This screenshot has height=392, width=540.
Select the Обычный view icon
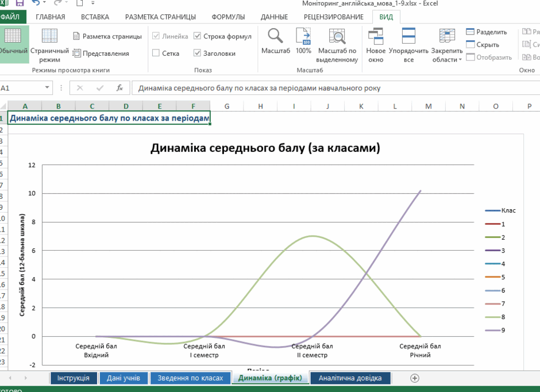13,36
